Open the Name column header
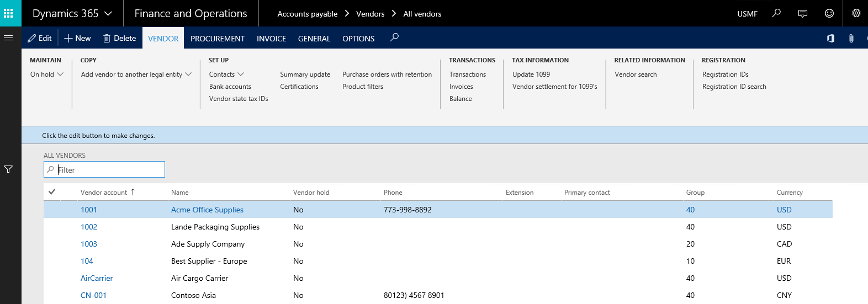Screen dimensions: 868x304 [180, 193]
